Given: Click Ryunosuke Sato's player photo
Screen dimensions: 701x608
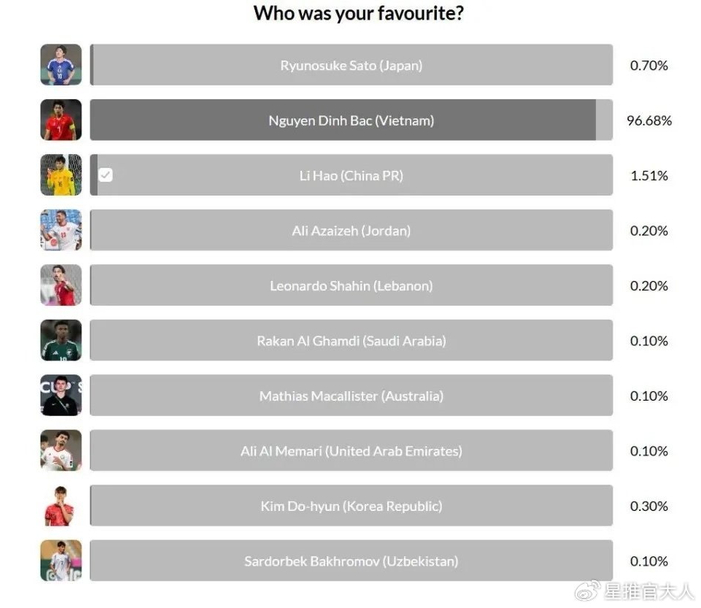Looking at the screenshot, I should tap(61, 65).
